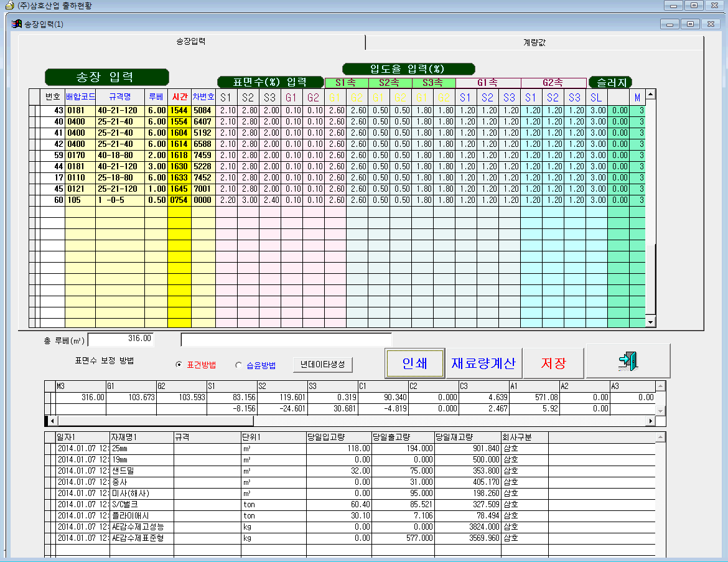The width and height of the screenshot is (728, 562).
Task: Click the 규격명 cell 40-18-80
Action: point(120,155)
